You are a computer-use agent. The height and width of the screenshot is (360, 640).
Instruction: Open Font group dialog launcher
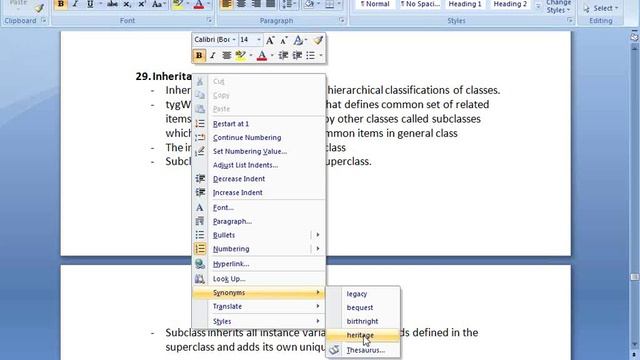tap(209, 20)
